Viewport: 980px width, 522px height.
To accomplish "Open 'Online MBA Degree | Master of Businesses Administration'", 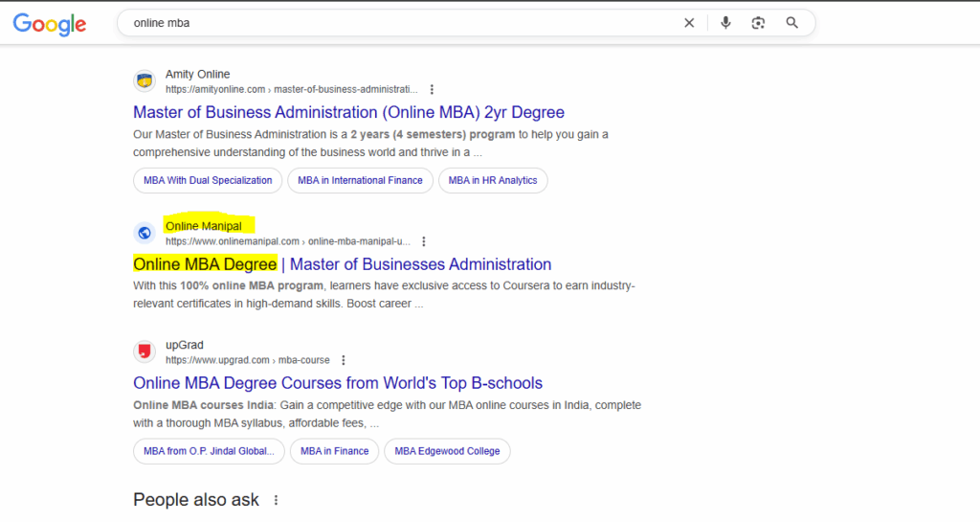I will click(342, 263).
